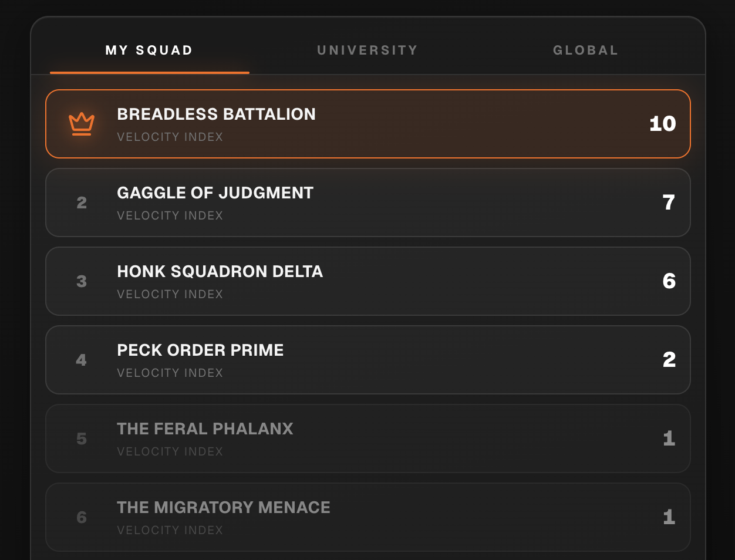Screen dimensions: 735x560
Task: Switch to the Global tab
Action: coord(585,50)
